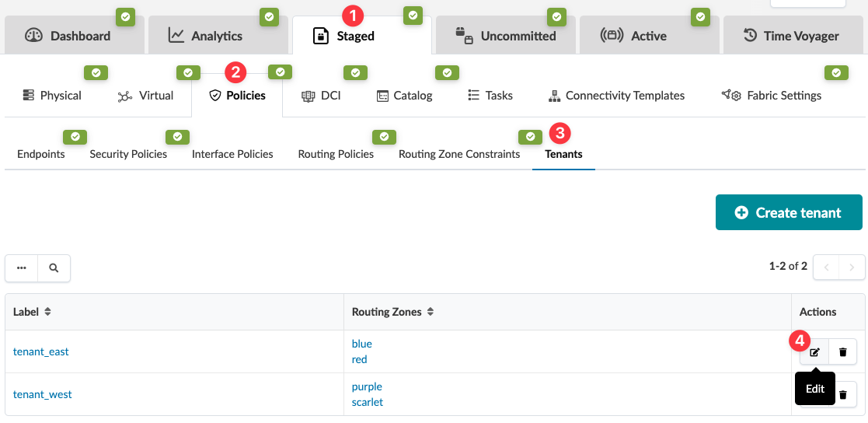Viewport: 868px width, 423px height.
Task: Open the Dashboard tab
Action: (68, 36)
